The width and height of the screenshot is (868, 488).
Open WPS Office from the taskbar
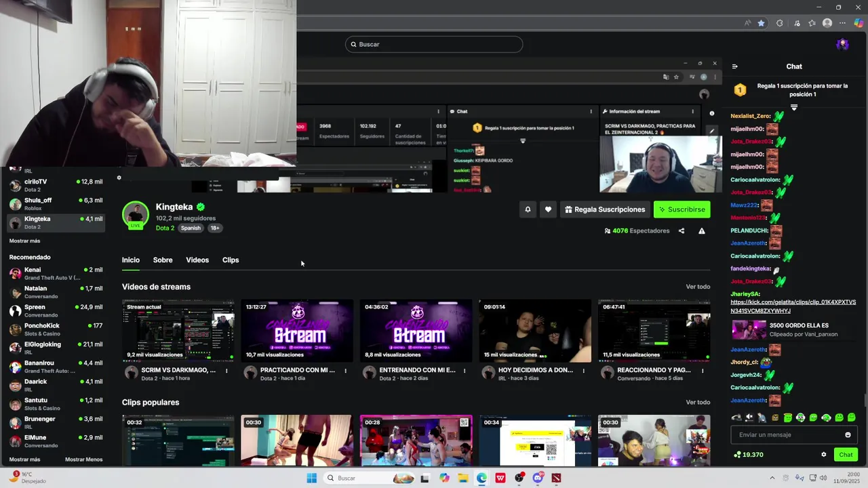(500, 478)
